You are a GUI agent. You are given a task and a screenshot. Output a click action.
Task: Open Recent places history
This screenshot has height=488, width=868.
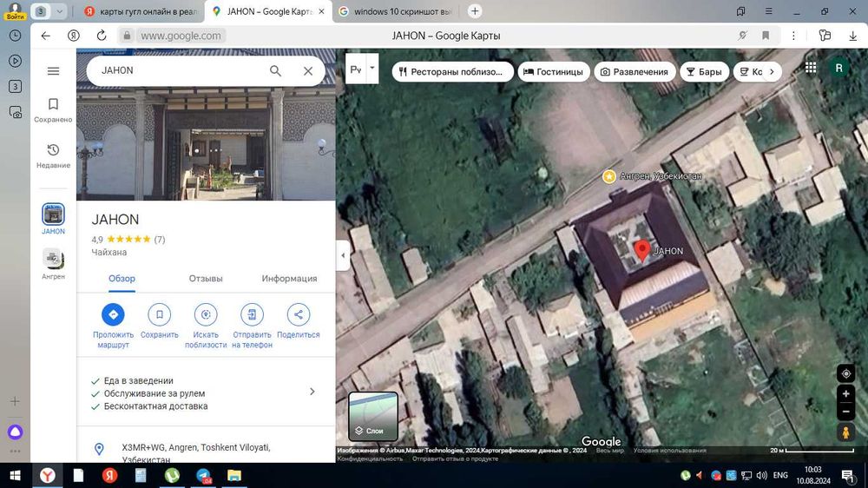[x=53, y=155]
